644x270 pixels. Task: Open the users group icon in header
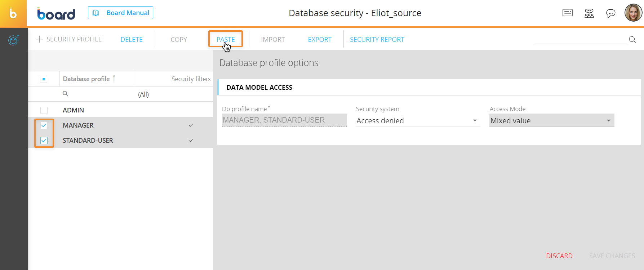click(589, 13)
